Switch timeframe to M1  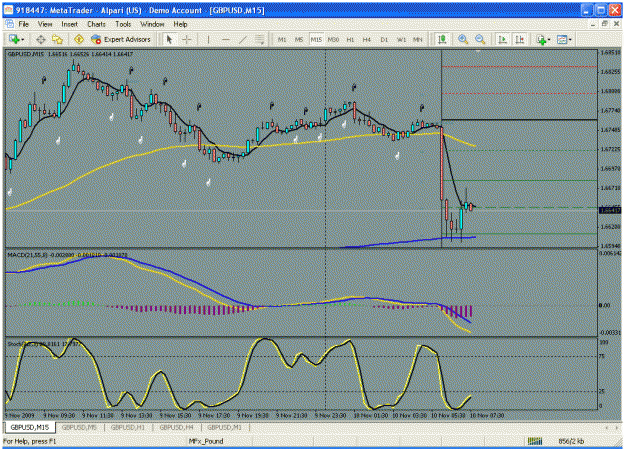click(x=282, y=39)
